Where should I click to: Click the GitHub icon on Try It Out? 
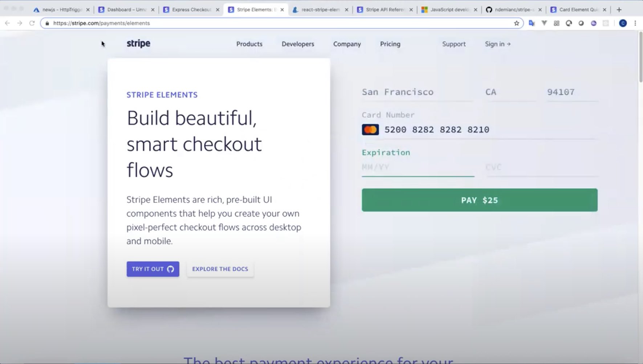pyautogui.click(x=170, y=269)
